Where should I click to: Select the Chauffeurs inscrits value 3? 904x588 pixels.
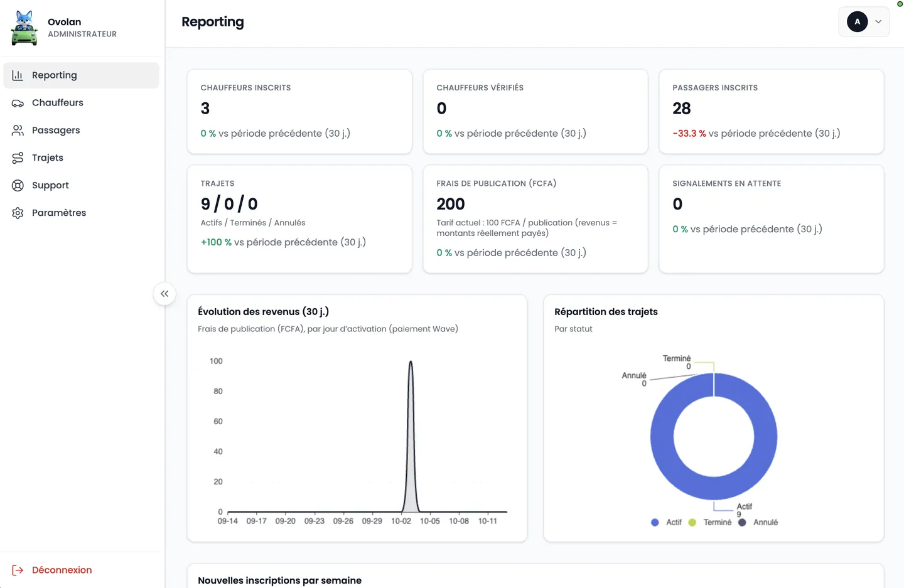click(x=205, y=109)
